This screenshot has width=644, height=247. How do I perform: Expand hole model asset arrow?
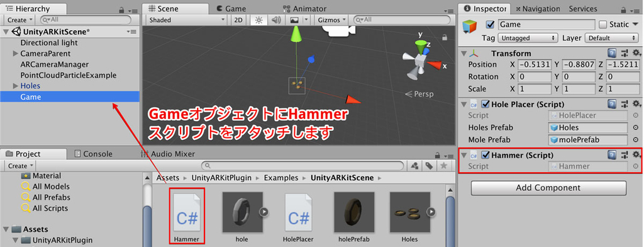(264, 212)
